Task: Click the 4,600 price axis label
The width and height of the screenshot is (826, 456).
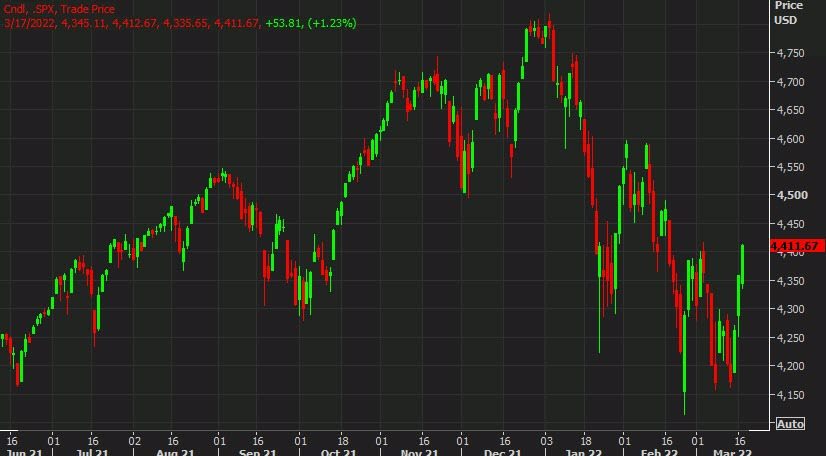Action: pos(790,139)
